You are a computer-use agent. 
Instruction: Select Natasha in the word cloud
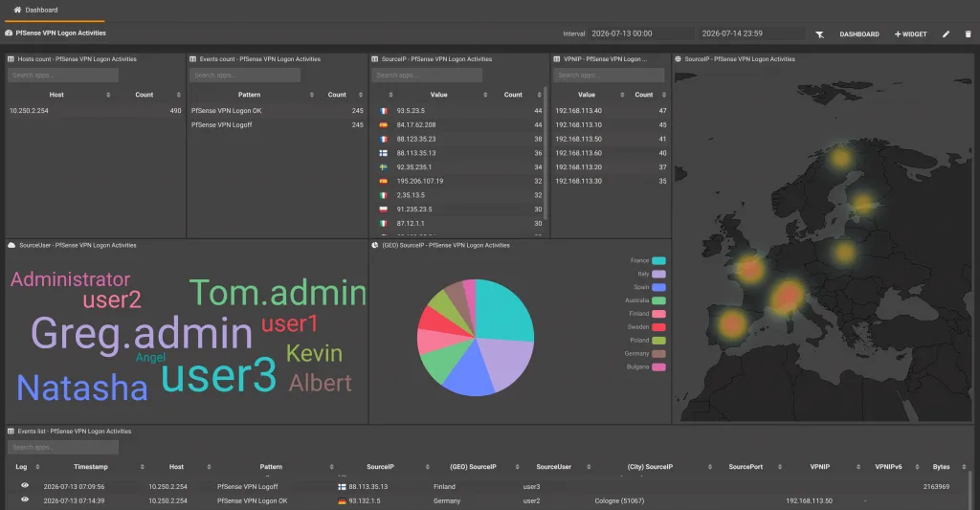[x=82, y=388]
